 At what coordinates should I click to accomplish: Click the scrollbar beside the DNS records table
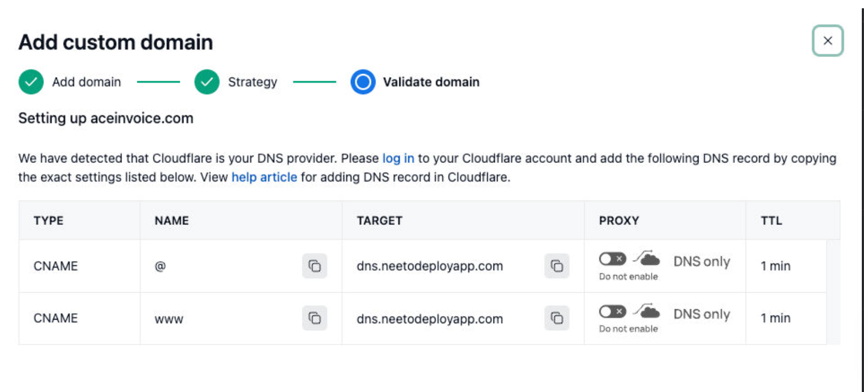pos(833,290)
